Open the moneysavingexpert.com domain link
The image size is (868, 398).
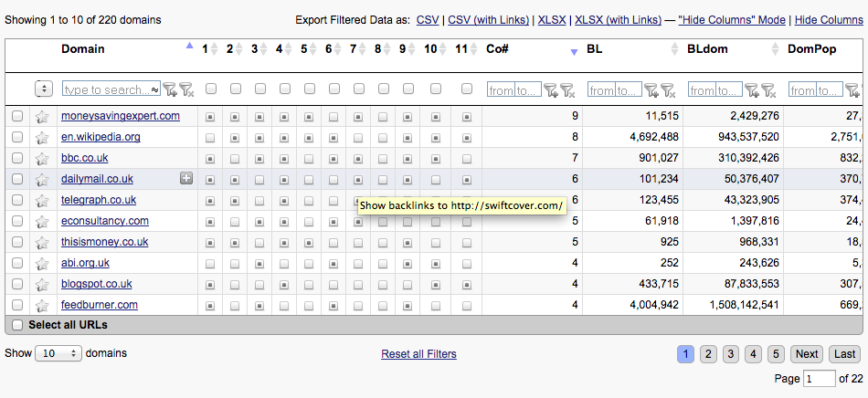(121, 116)
